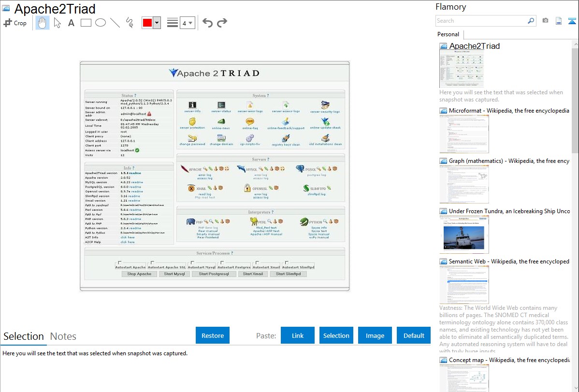
Task: Click the sidebar scrollbar thumb
Action: [x=575, y=100]
